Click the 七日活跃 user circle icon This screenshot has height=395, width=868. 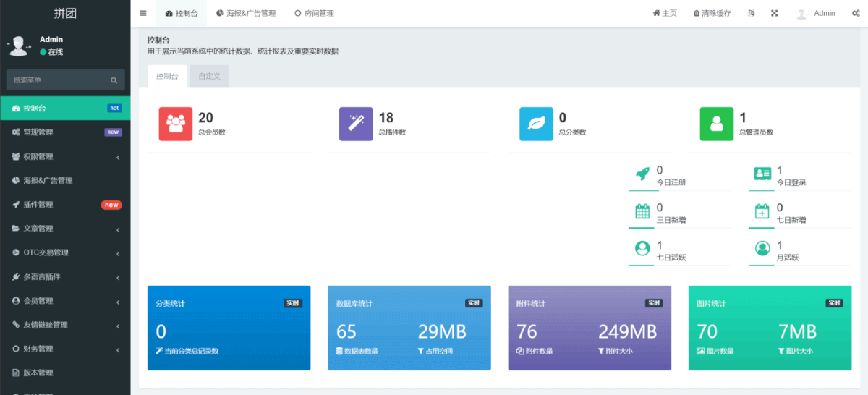642,248
